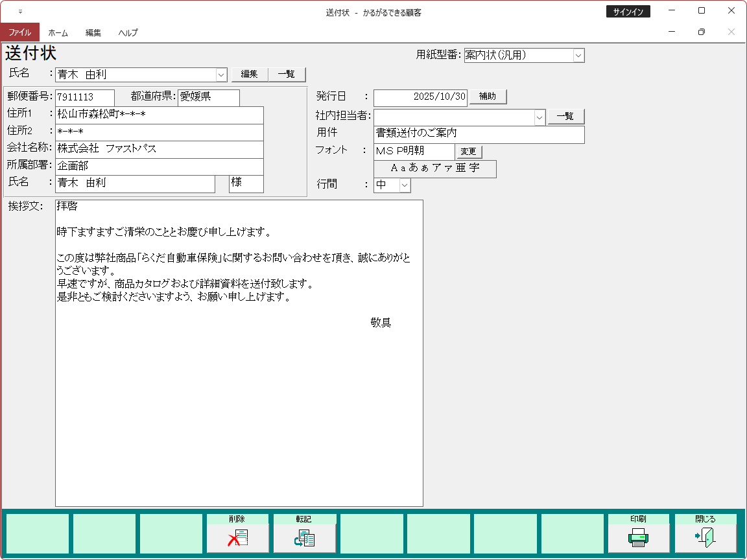Viewport: 747px width, 560px height.
Task: Click the 変更 font change button
Action: [468, 152]
